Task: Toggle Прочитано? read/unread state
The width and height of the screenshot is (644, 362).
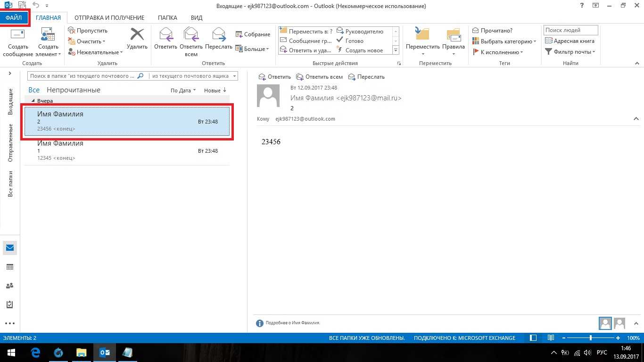Action: (x=492, y=31)
